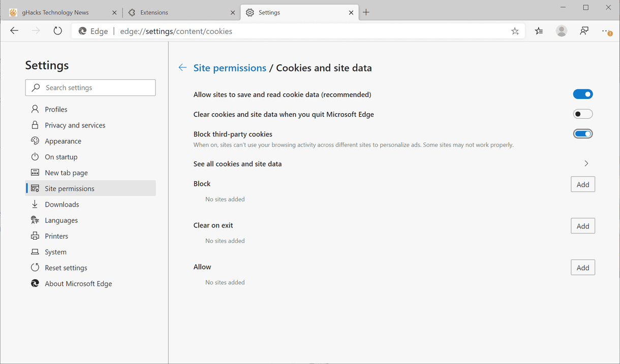The image size is (620, 364).
Task: Open About Microsoft Edge section
Action: [90, 283]
